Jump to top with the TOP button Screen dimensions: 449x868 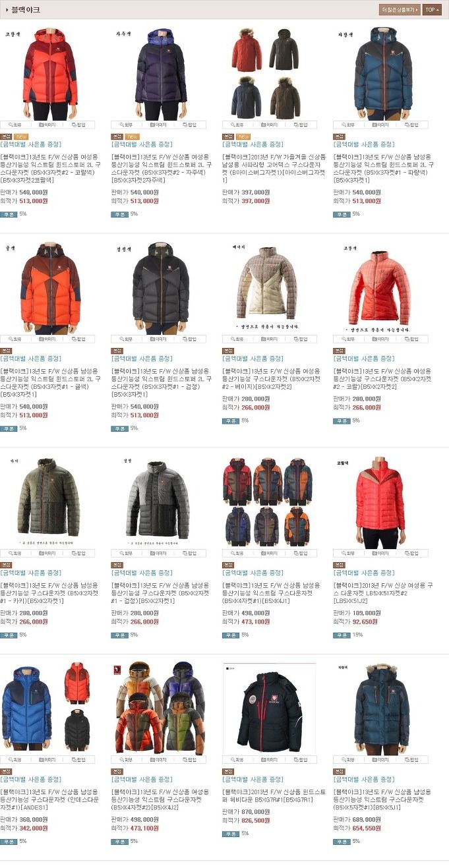tap(433, 10)
